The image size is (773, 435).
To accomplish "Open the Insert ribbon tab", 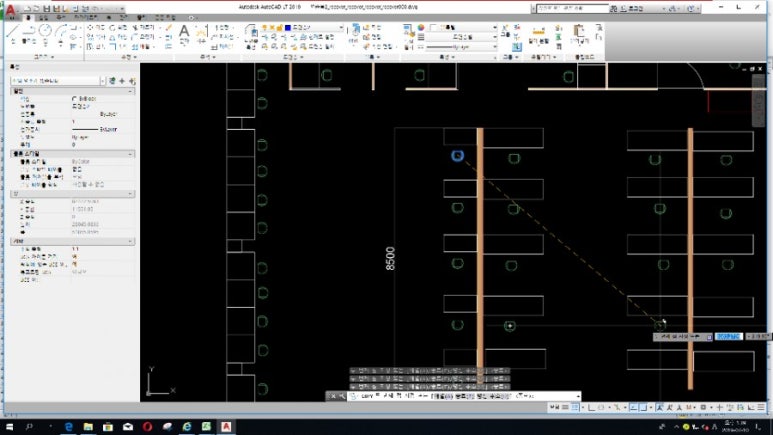I will (43, 18).
